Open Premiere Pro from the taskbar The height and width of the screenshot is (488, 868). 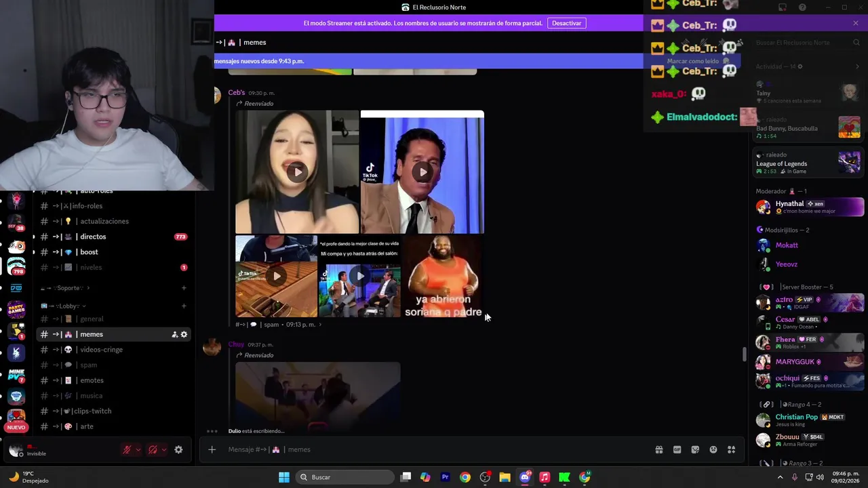click(x=445, y=477)
